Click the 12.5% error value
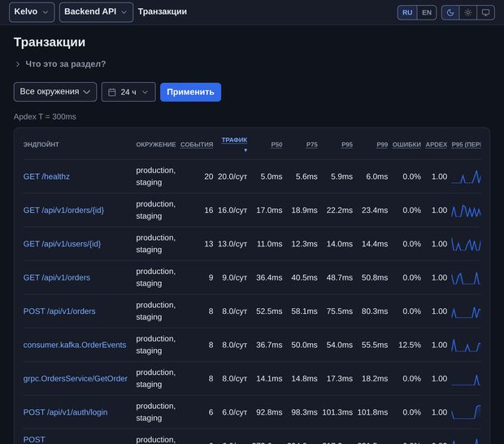 (410, 345)
